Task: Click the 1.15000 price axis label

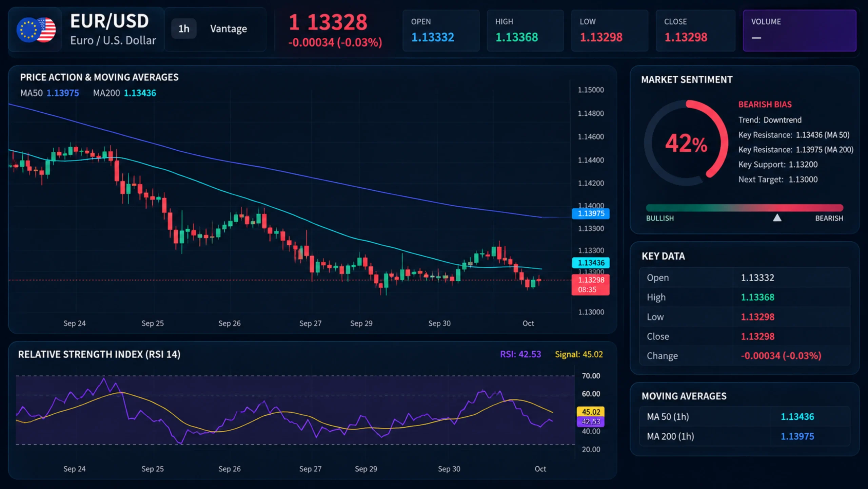Action: (x=591, y=90)
